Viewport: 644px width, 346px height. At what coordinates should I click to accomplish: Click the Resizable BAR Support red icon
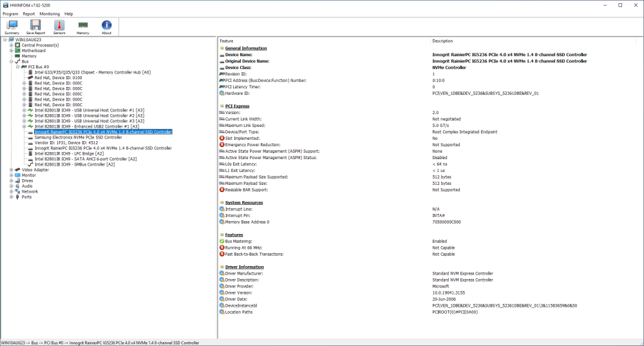(222, 190)
